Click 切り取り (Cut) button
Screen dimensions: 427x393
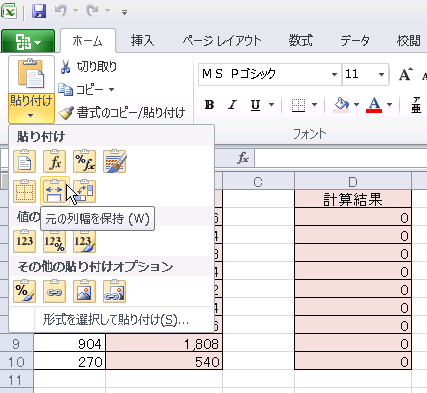tap(88, 67)
